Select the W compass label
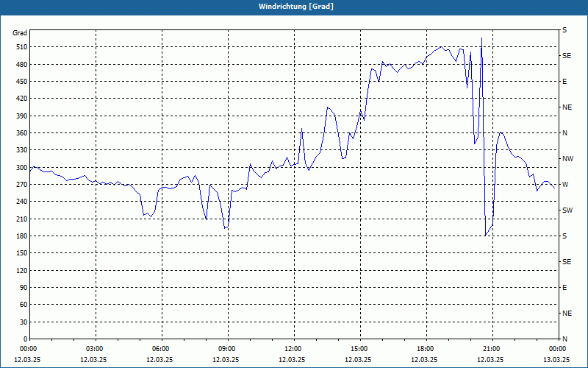Image resolution: width=588 pixels, height=368 pixels. pos(565,185)
